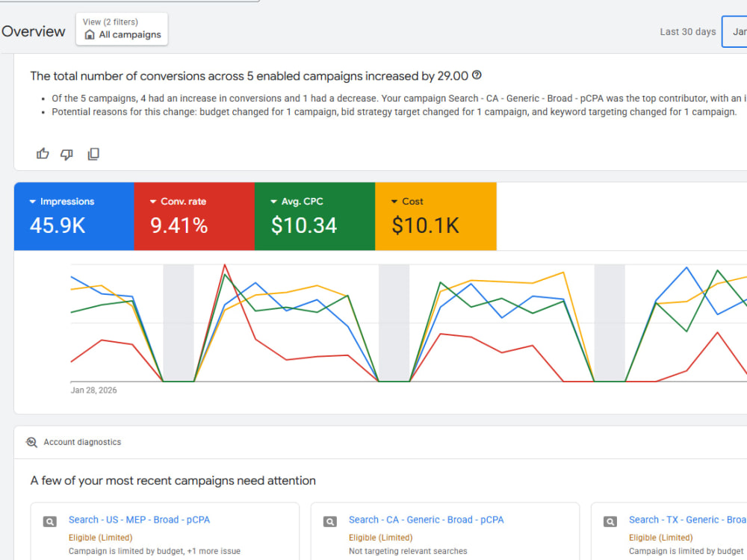The image size is (747, 560).
Task: Click the home icon in All campaigns view
Action: coord(90,35)
